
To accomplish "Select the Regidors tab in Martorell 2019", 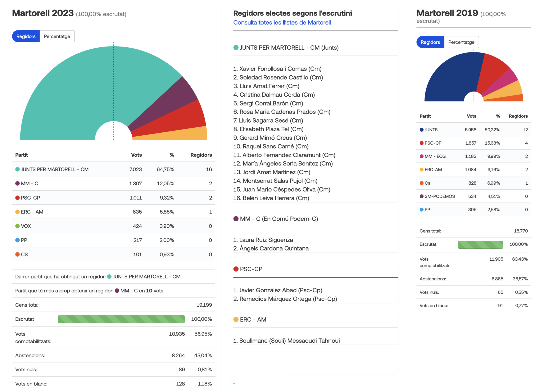I will (430, 42).
